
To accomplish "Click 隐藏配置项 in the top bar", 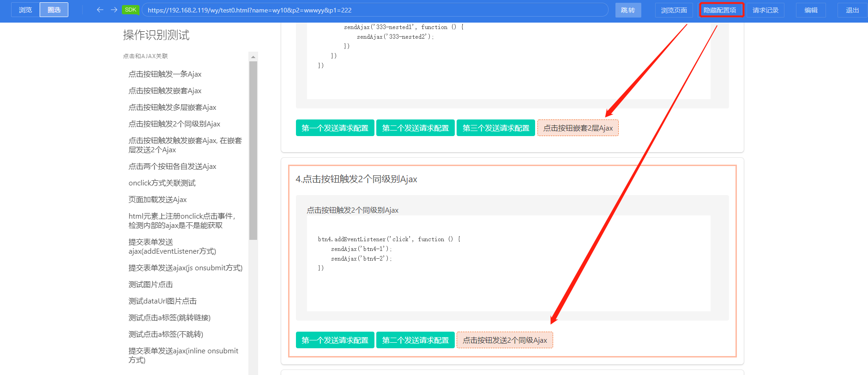I will coord(721,10).
